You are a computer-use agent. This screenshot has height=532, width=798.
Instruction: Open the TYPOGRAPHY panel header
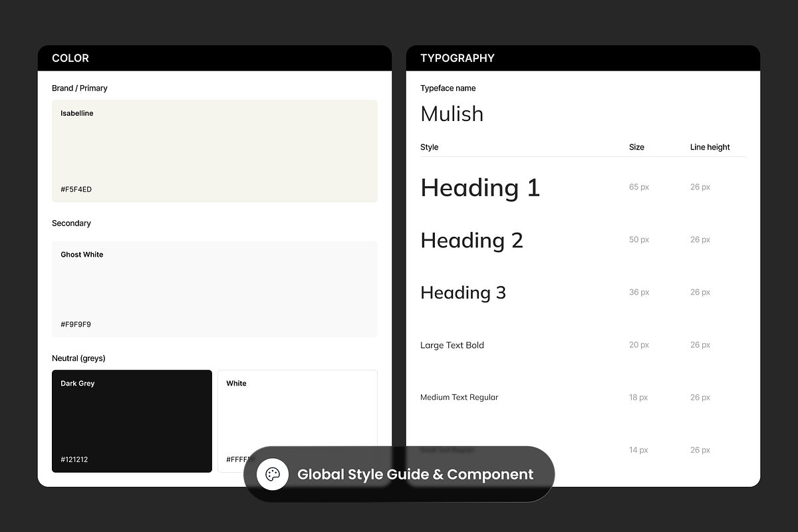[583, 58]
